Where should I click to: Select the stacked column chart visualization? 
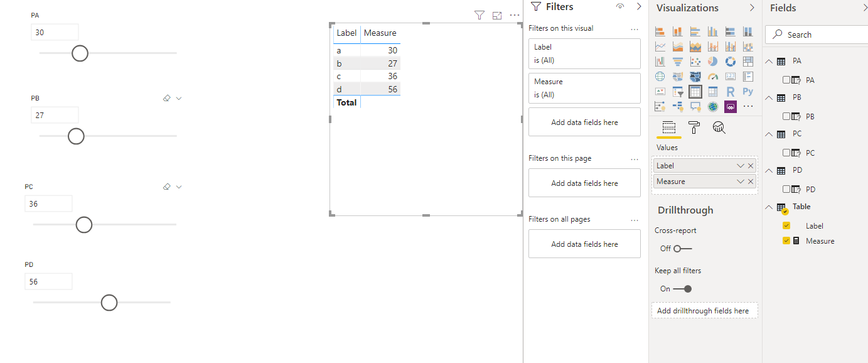pyautogui.click(x=677, y=31)
